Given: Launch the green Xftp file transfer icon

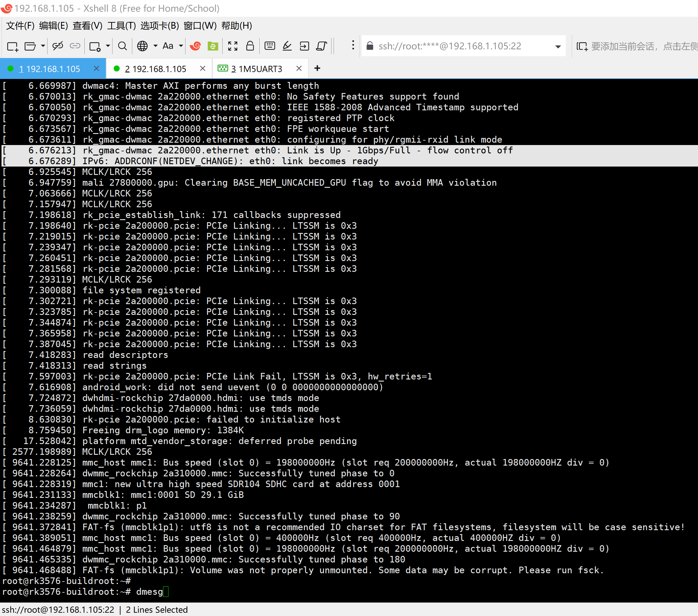Looking at the screenshot, I should coord(213,46).
